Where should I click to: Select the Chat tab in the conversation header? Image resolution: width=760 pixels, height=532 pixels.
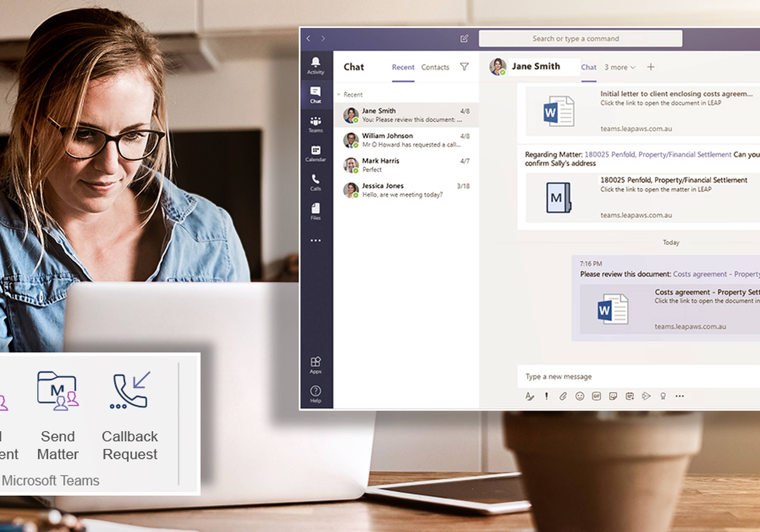pos(589,67)
